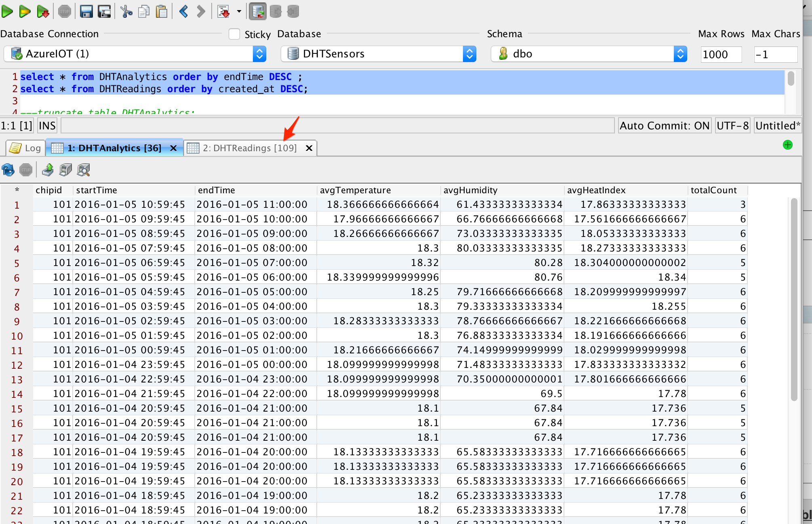Click the copy result data icon

[x=65, y=170]
